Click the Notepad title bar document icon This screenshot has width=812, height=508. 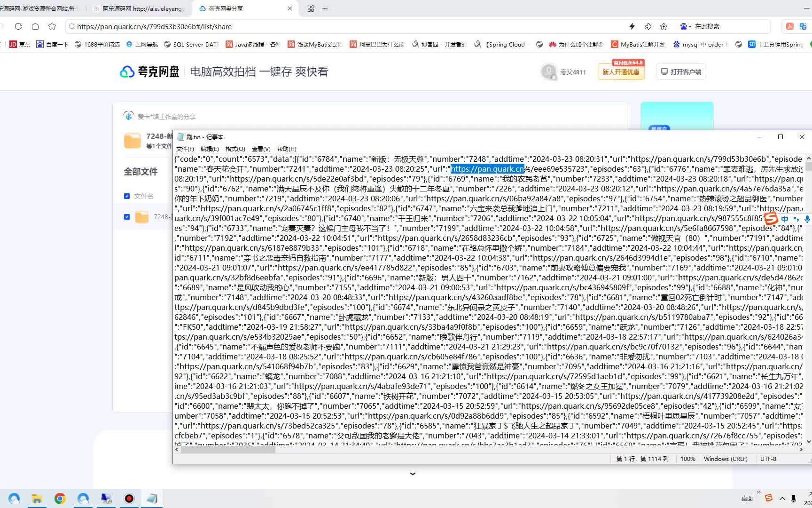coord(181,137)
